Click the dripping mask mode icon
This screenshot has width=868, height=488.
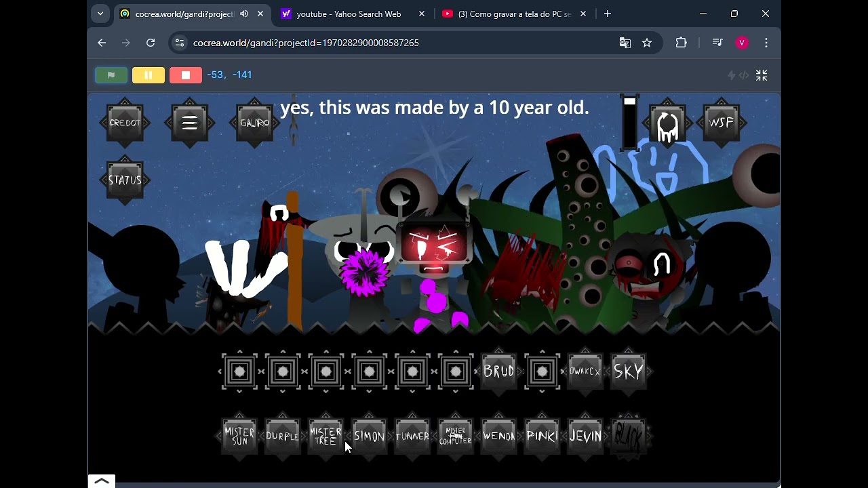click(x=668, y=124)
